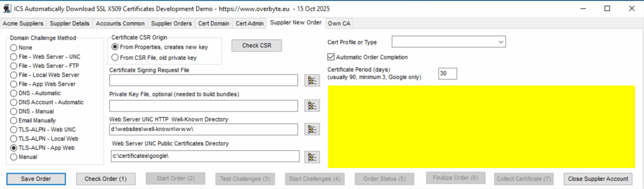The image size is (644, 189).
Task: Select DNS - Automatic challenge method
Action: coord(14,93)
